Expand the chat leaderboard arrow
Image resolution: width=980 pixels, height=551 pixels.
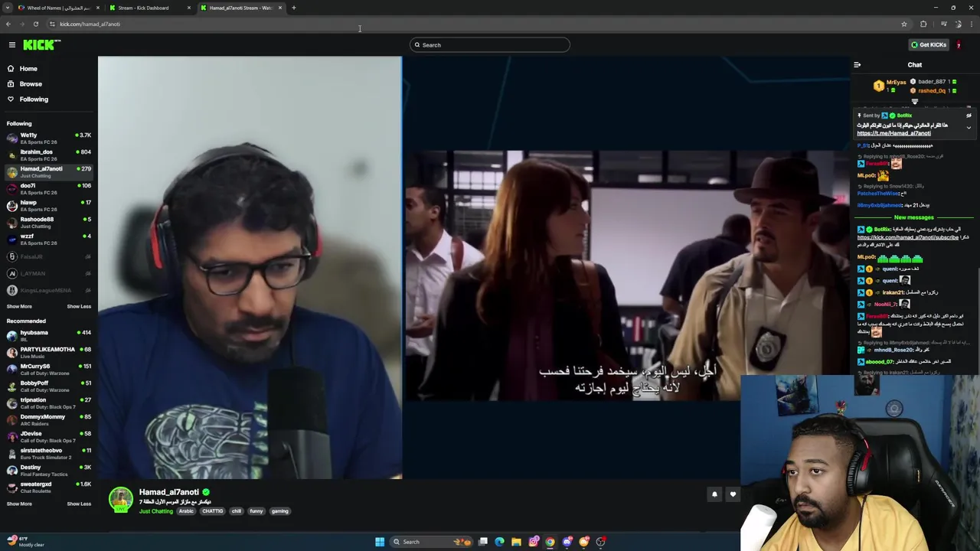[x=915, y=102]
